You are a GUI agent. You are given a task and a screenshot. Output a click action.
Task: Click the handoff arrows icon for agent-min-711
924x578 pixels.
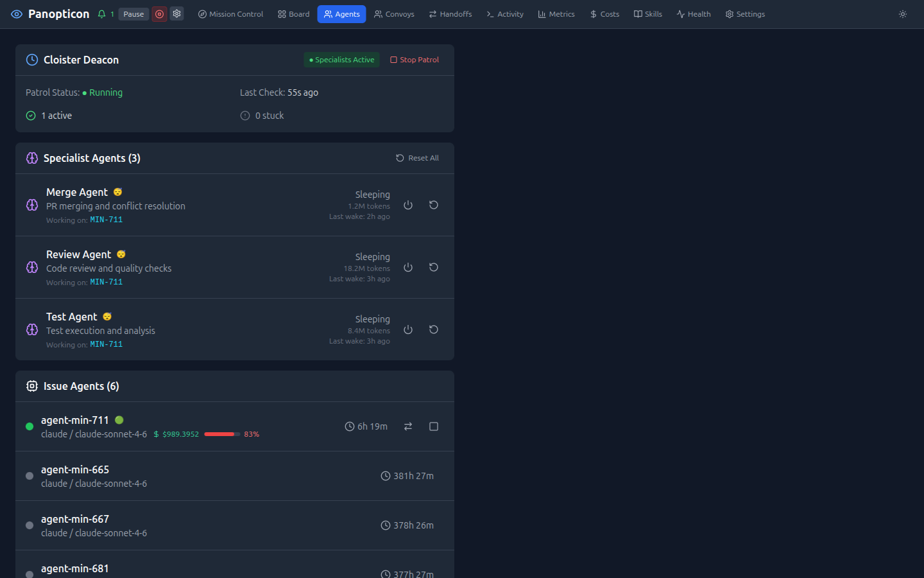pyautogui.click(x=408, y=426)
